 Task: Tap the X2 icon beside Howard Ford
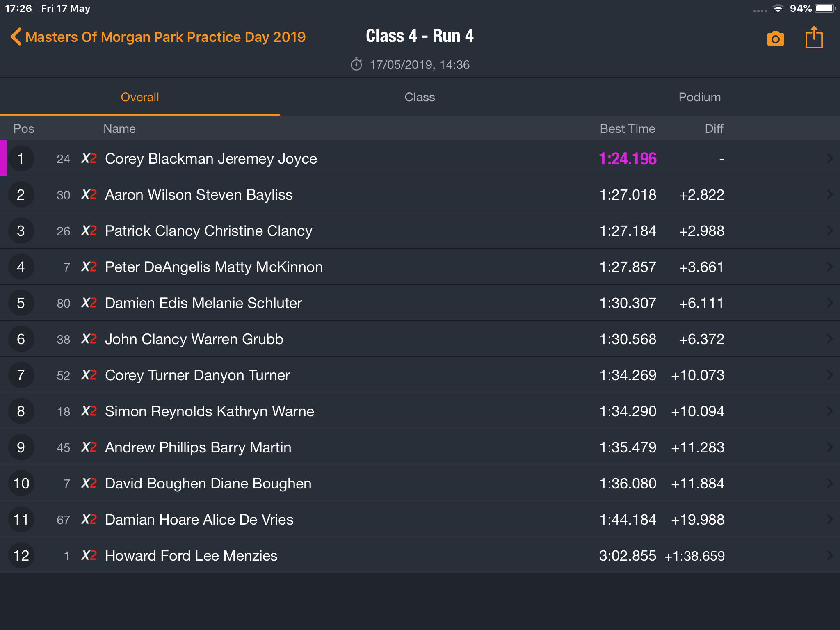89,555
